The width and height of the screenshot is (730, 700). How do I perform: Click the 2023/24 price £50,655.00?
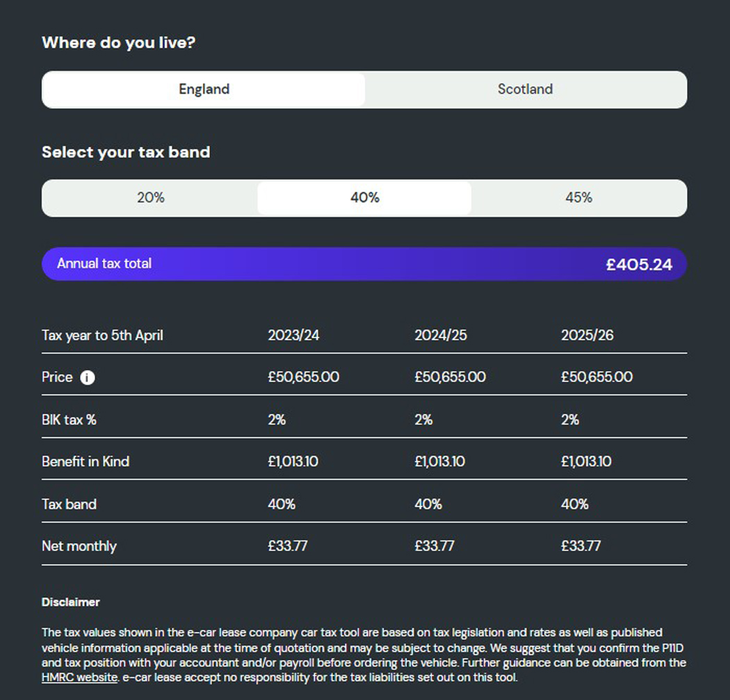tap(304, 377)
